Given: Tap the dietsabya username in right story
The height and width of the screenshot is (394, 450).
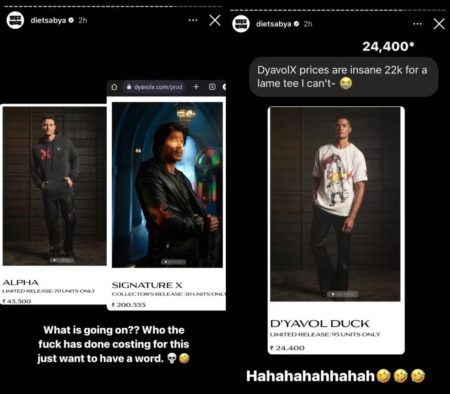Looking at the screenshot, I should click(274, 24).
